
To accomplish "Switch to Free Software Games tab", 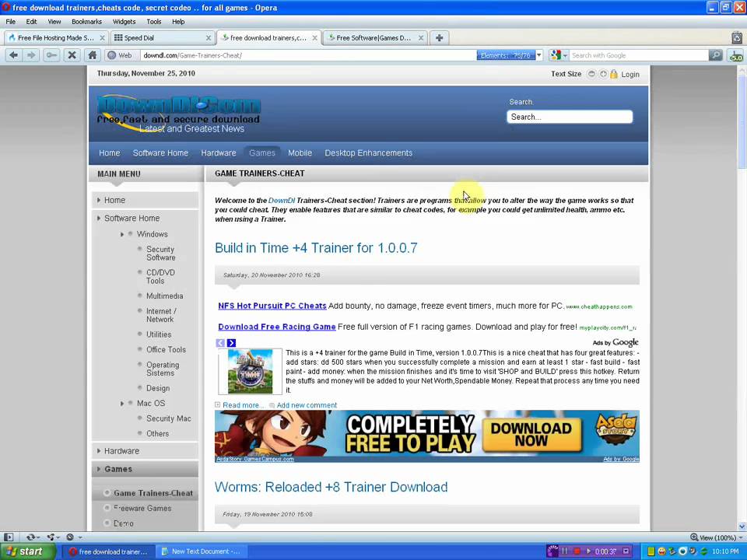I will tap(375, 37).
